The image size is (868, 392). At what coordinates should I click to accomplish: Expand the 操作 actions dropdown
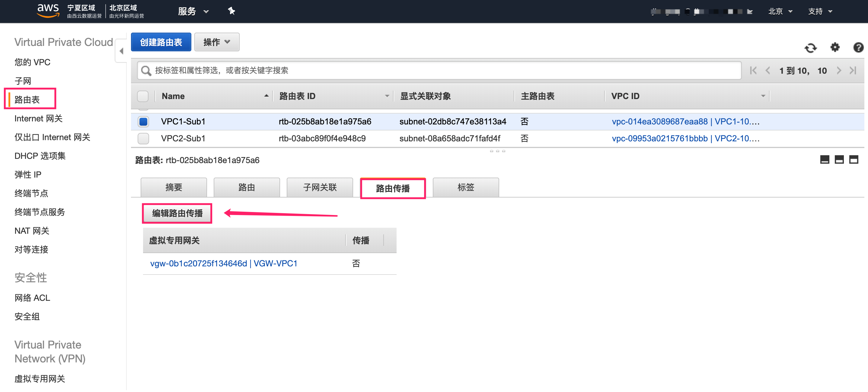(x=217, y=42)
